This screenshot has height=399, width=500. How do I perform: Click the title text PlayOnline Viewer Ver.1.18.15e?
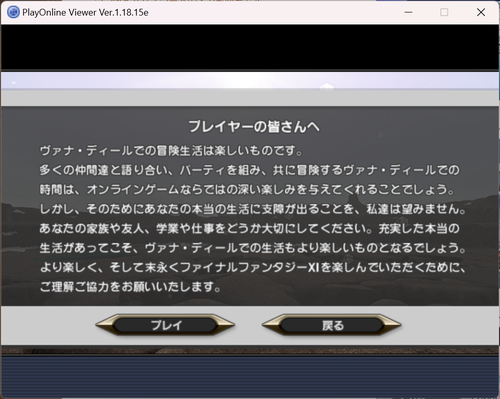click(x=85, y=13)
